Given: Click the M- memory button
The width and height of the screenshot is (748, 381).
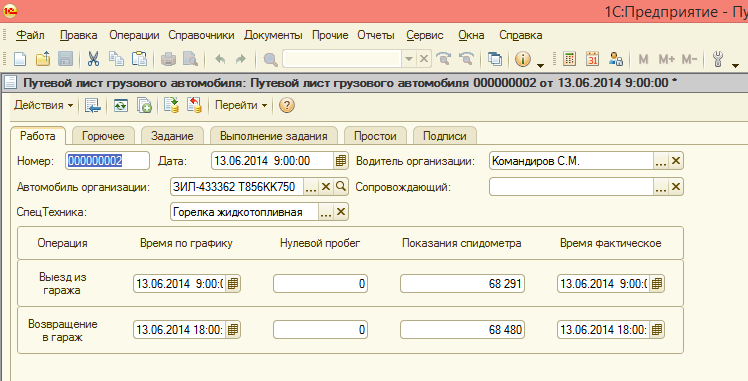Looking at the screenshot, I should pyautogui.click(x=689, y=59).
